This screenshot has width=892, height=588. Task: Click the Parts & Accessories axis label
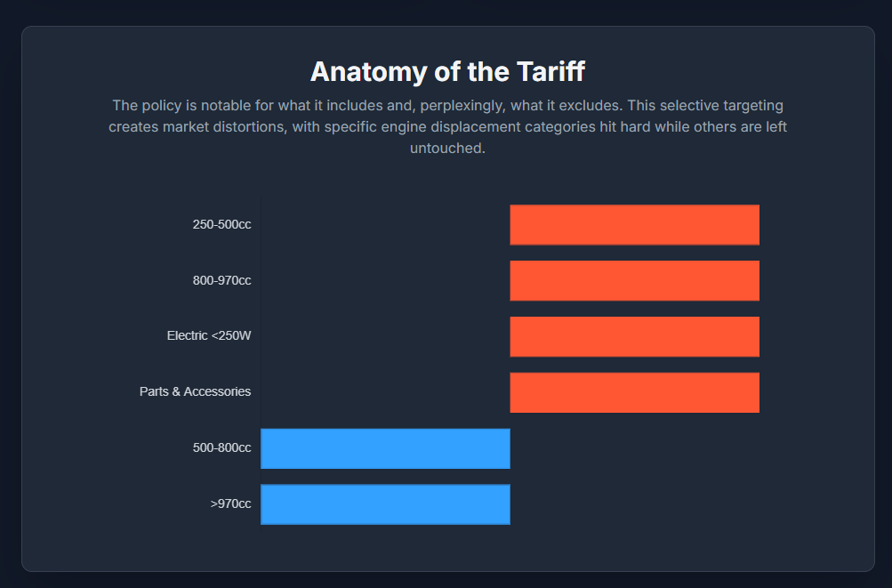(195, 391)
